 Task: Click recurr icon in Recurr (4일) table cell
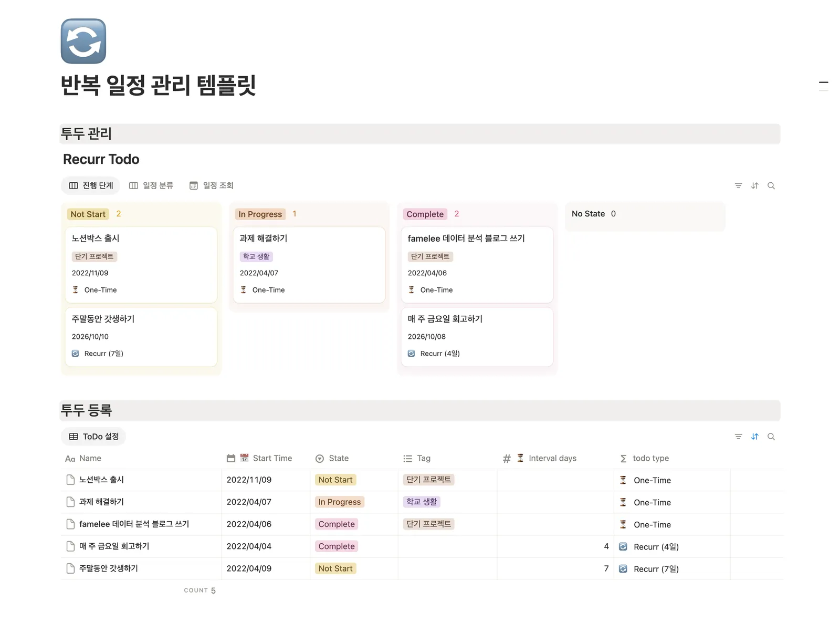(x=623, y=547)
